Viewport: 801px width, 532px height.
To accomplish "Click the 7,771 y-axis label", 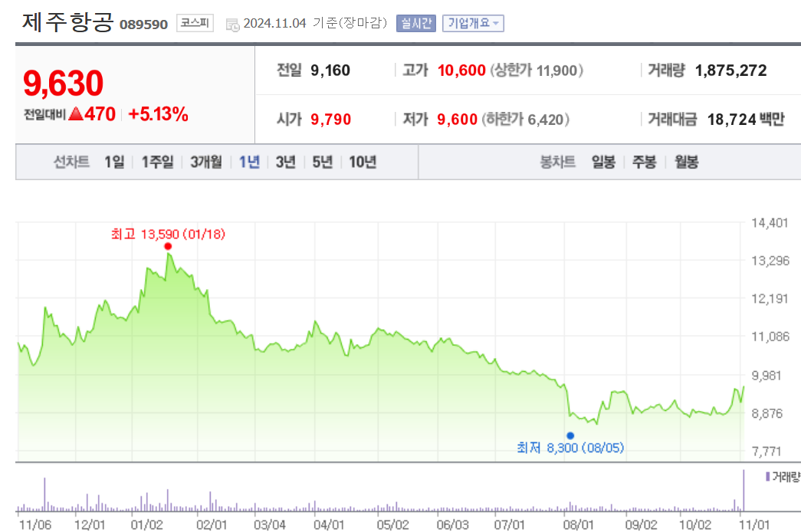I will click(767, 452).
